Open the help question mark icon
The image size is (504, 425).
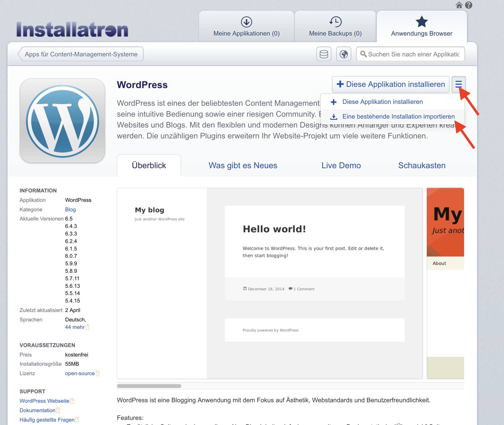point(469,5)
